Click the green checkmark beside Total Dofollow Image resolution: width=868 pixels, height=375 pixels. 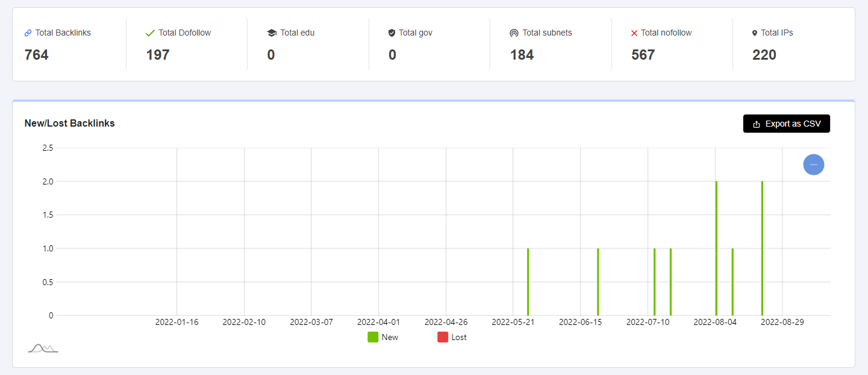pos(151,33)
